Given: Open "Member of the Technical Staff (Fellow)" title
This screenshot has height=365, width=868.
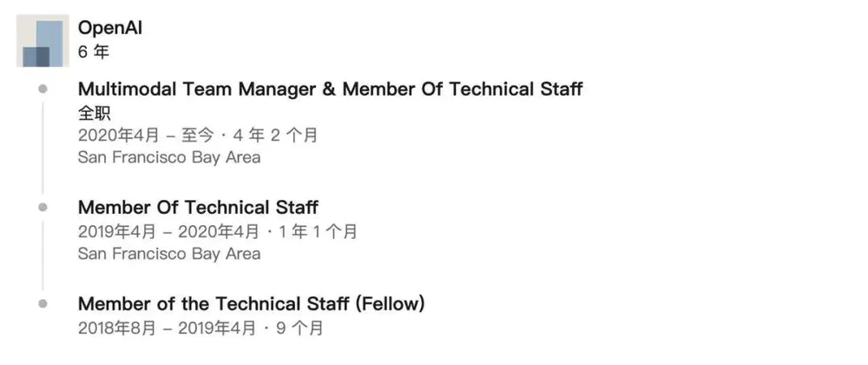Looking at the screenshot, I should pos(251,304).
